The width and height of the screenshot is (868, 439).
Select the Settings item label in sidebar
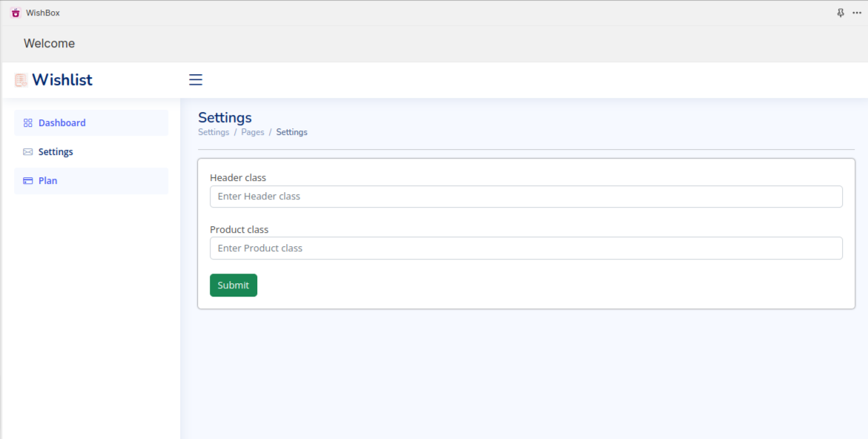click(x=56, y=152)
